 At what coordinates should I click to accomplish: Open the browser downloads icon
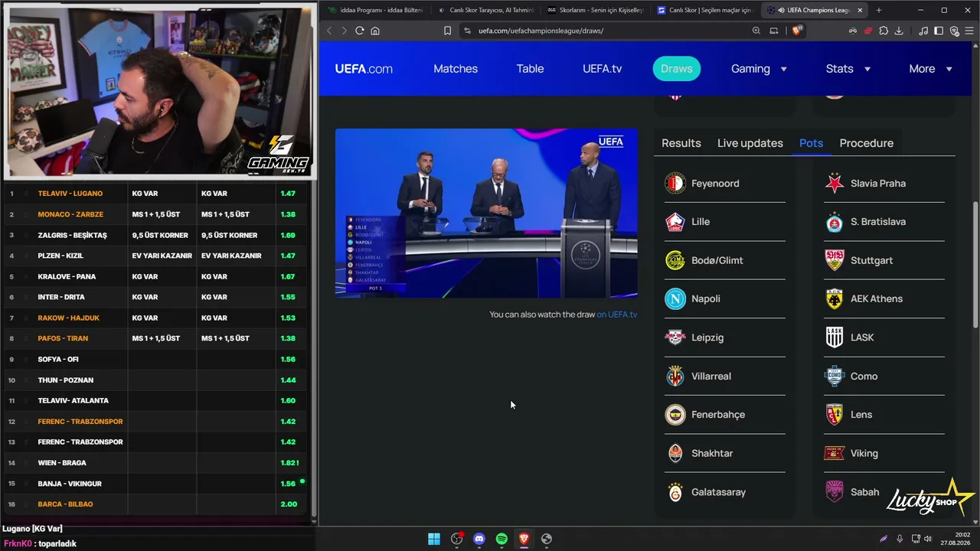click(x=899, y=31)
